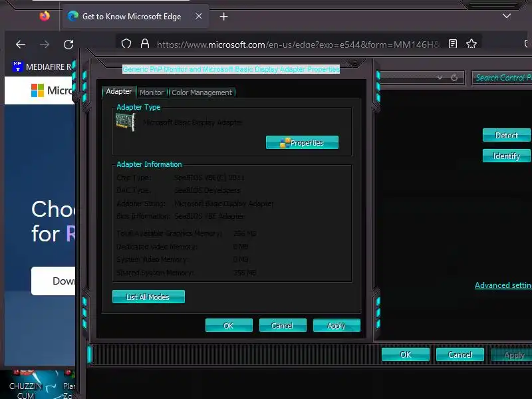Select the Microsoft Basic Display Adapter name text
This screenshot has width=532, height=399.
point(192,122)
